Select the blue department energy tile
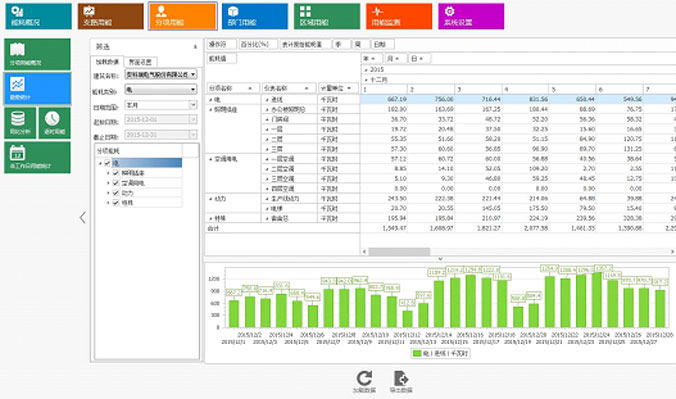The width and height of the screenshot is (676, 399). 255,16
